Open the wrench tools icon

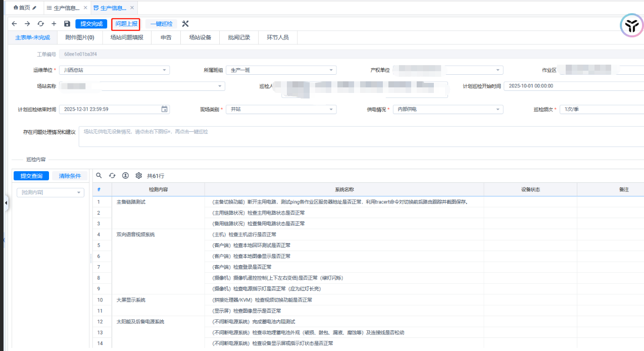point(185,24)
